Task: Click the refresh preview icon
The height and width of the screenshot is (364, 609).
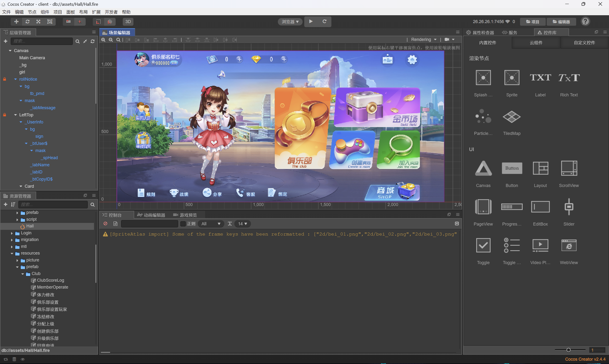Action: [x=324, y=21]
